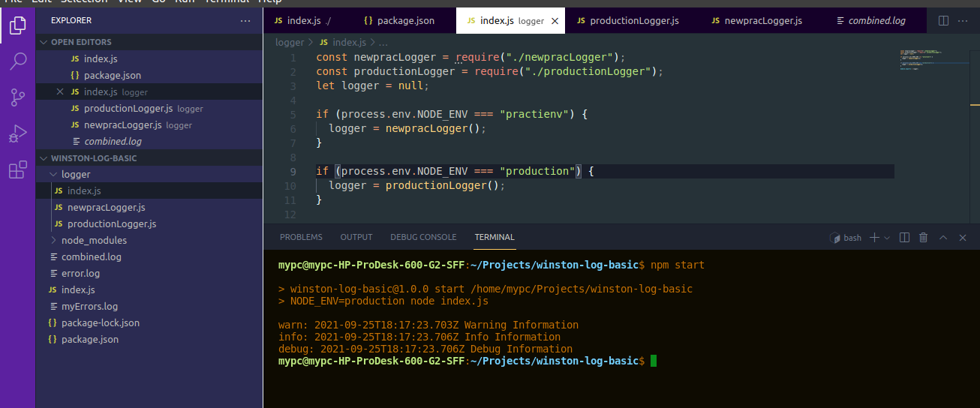
Task: Open Explorer panel more actions ellipsis
Action: (x=245, y=21)
